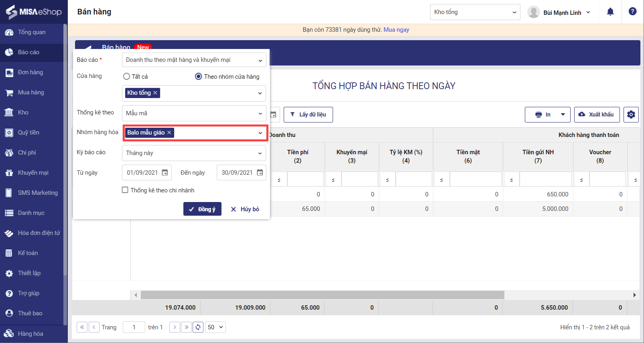Open the help question mark icon
Screen dimensions: 644x343
[633, 12]
